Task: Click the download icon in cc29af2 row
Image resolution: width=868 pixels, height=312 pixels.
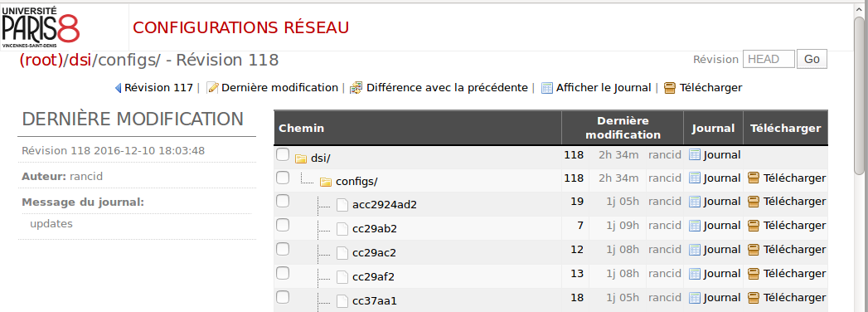Action: click(x=753, y=274)
